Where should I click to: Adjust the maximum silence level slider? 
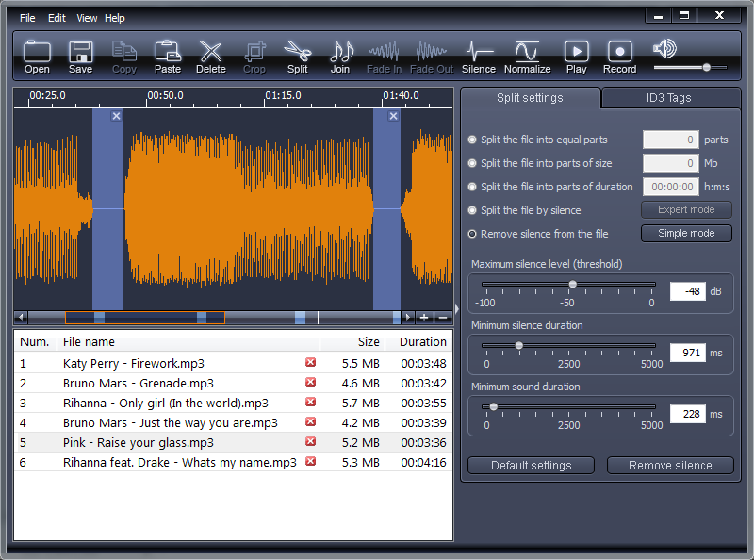click(572, 284)
